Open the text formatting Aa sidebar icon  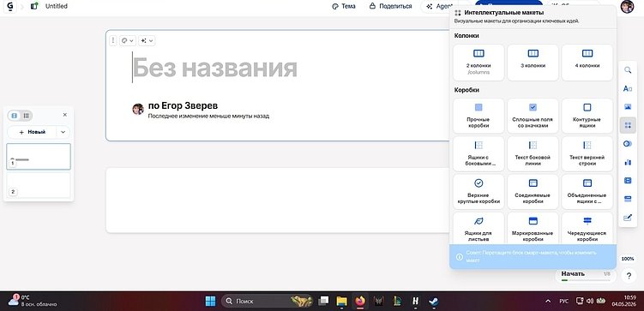click(628, 88)
